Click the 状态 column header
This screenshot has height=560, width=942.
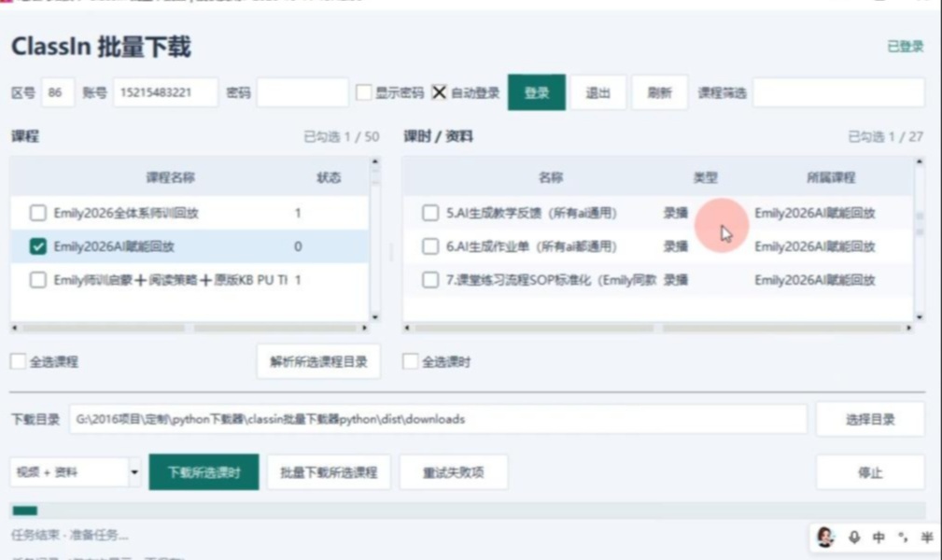click(329, 177)
